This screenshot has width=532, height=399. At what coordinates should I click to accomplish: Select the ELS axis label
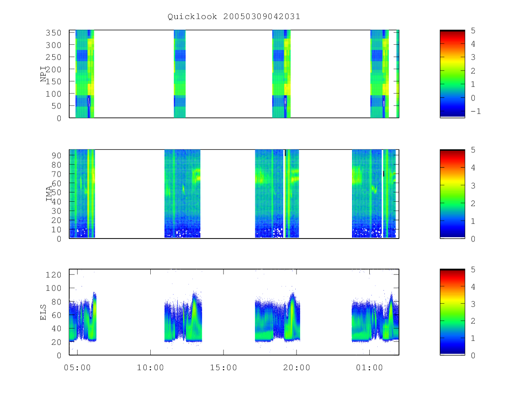43,312
